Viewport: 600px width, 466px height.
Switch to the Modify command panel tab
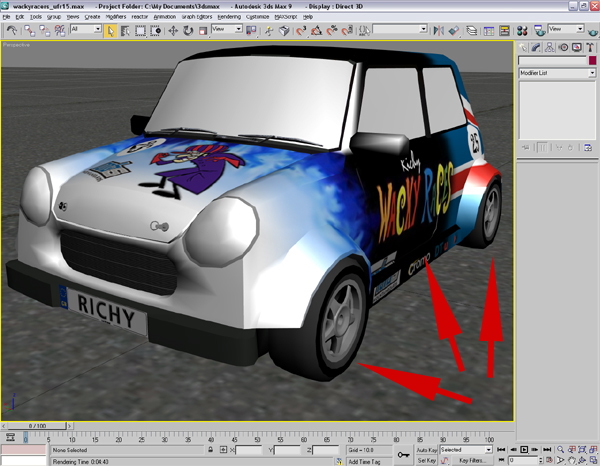[x=536, y=47]
